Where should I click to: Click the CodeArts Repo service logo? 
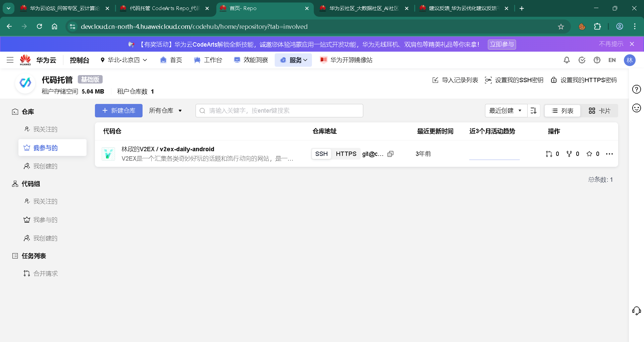pos(25,83)
